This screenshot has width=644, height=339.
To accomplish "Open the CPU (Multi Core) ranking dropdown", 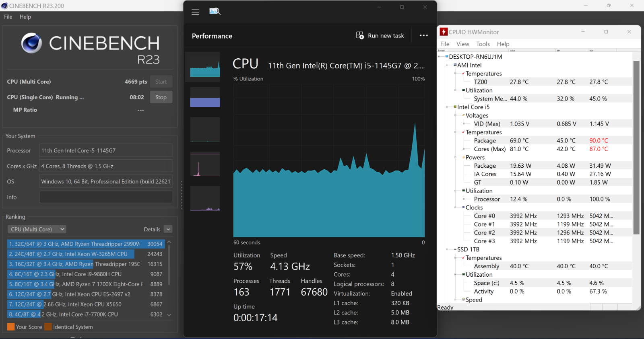I will [x=37, y=229].
